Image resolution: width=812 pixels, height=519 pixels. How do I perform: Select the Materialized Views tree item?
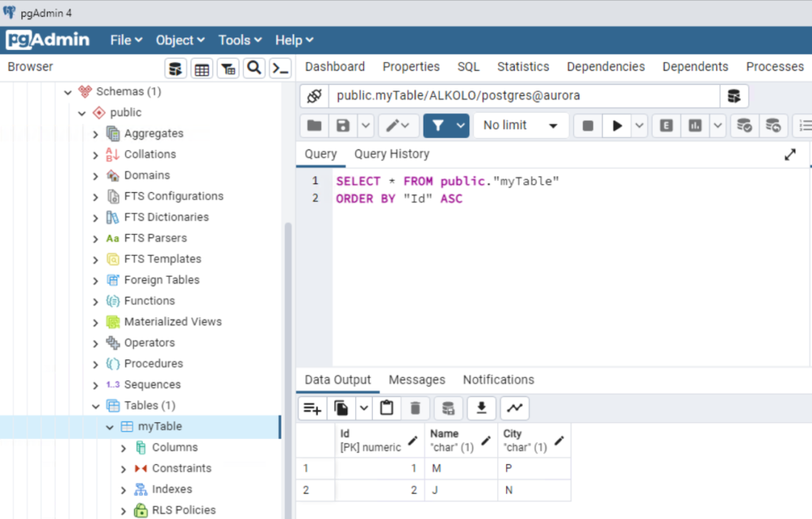click(173, 322)
